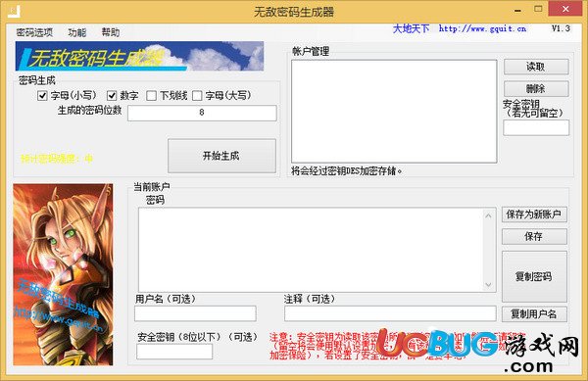Click the 生成的密码位数 label
Viewport: 588px width, 381px height.
click(89, 110)
